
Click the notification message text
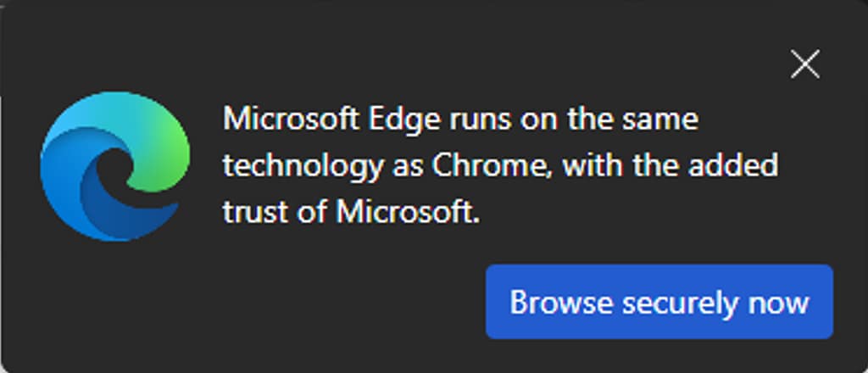[500, 165]
